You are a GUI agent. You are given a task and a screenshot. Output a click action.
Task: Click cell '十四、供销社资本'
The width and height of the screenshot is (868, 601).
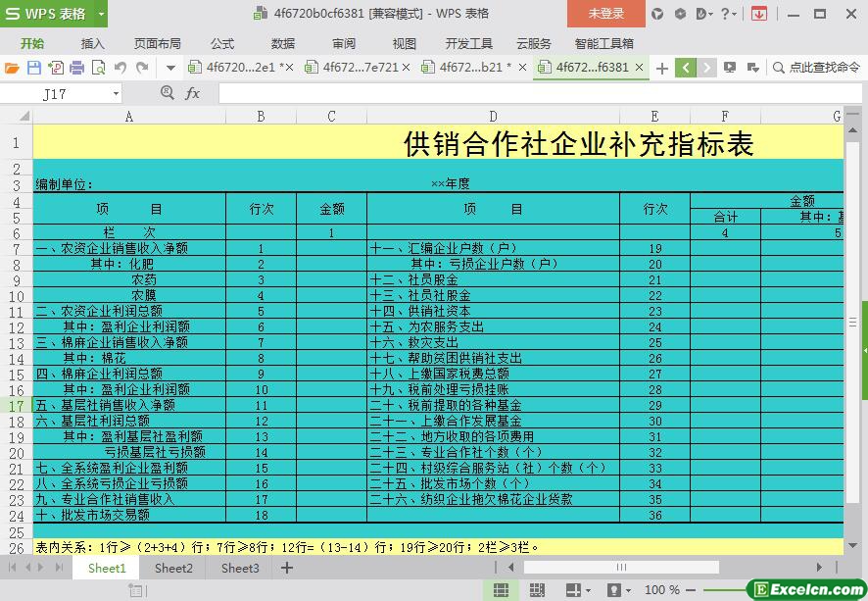(x=493, y=312)
